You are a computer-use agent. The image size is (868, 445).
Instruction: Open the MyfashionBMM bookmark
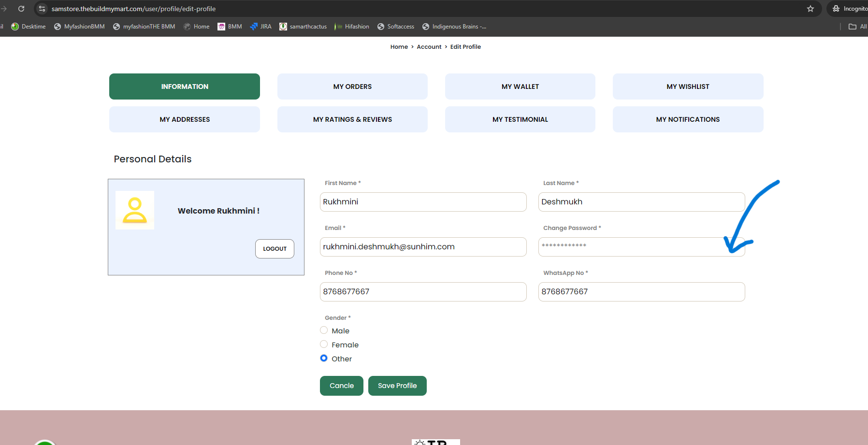(x=79, y=27)
